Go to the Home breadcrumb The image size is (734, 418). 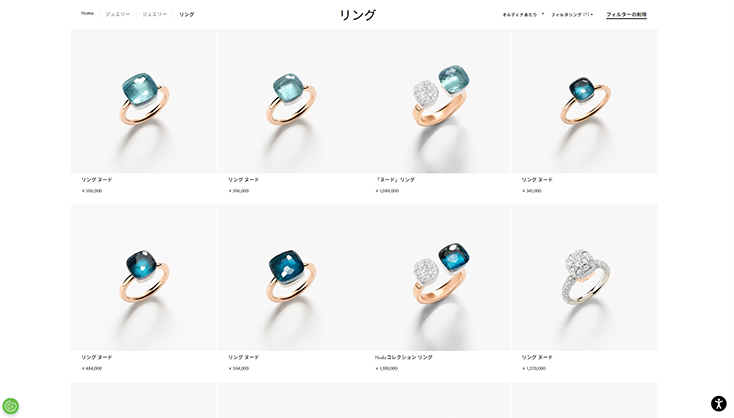[x=87, y=14]
